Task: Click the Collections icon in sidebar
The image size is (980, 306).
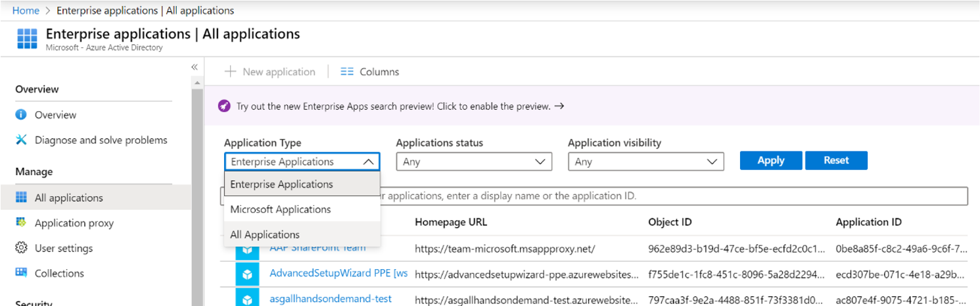Action: coord(21,272)
